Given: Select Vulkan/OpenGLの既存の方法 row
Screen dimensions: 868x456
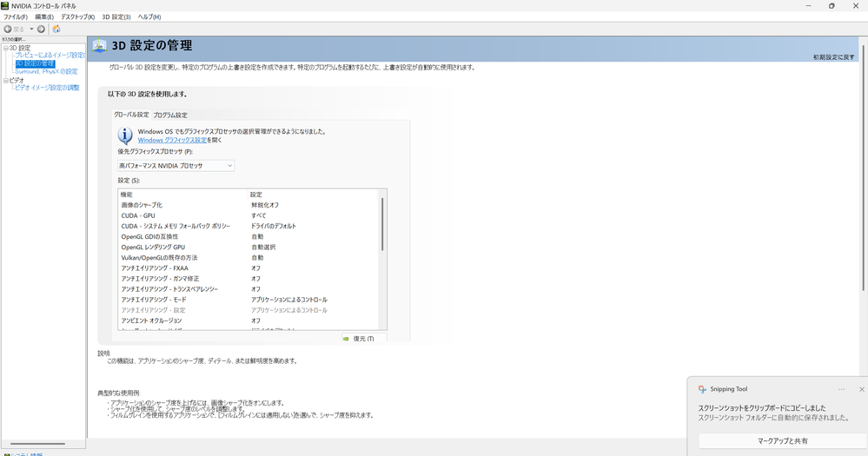Looking at the screenshot, I should click(248, 257).
